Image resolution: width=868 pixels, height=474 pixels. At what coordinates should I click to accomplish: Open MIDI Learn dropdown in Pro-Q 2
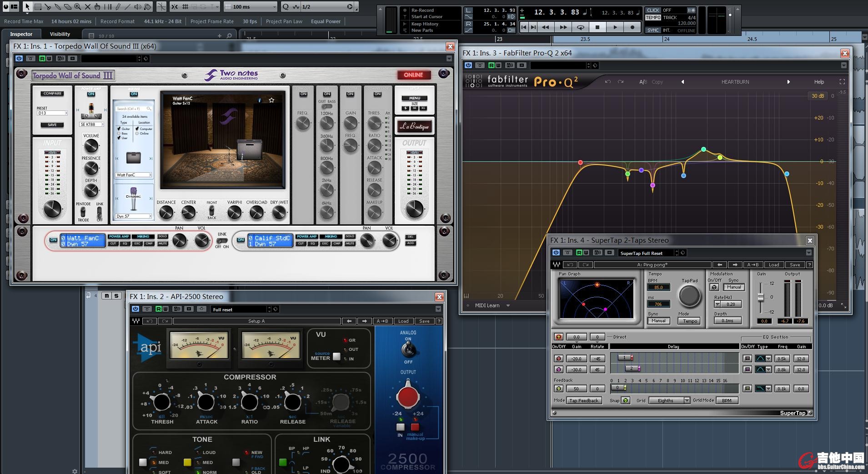pyautogui.click(x=492, y=305)
